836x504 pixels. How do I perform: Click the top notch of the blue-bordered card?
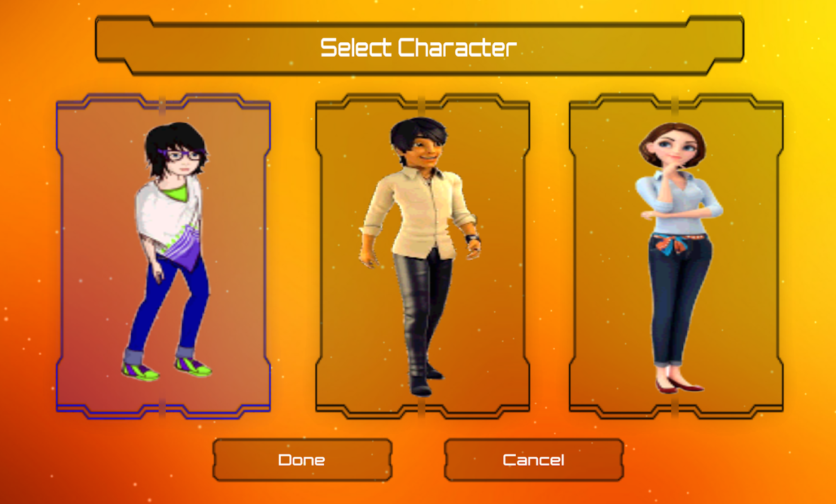[163, 101]
